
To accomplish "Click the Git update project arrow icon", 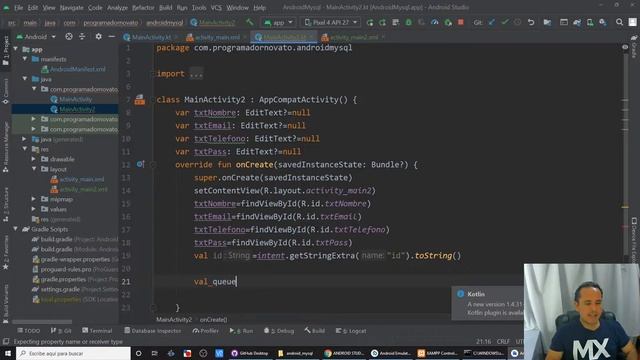I will pos(491,22).
